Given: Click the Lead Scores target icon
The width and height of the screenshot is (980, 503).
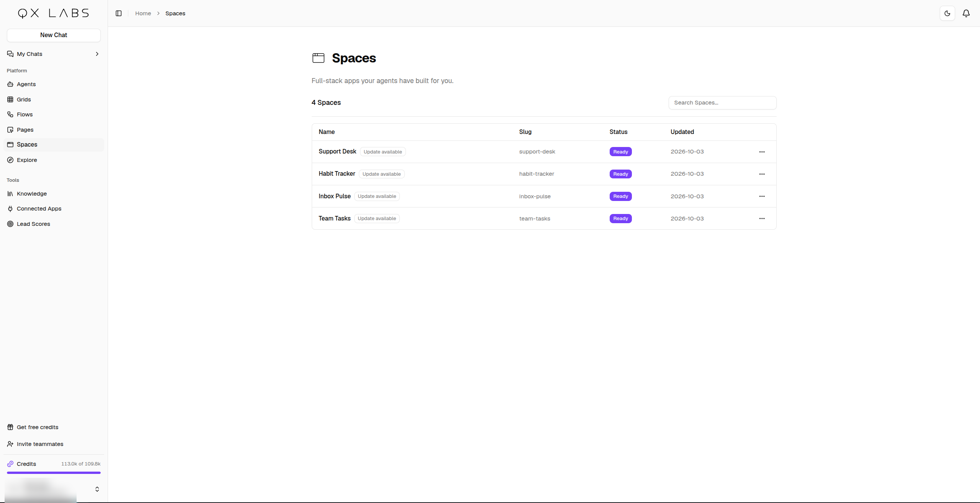Looking at the screenshot, I should pos(10,224).
